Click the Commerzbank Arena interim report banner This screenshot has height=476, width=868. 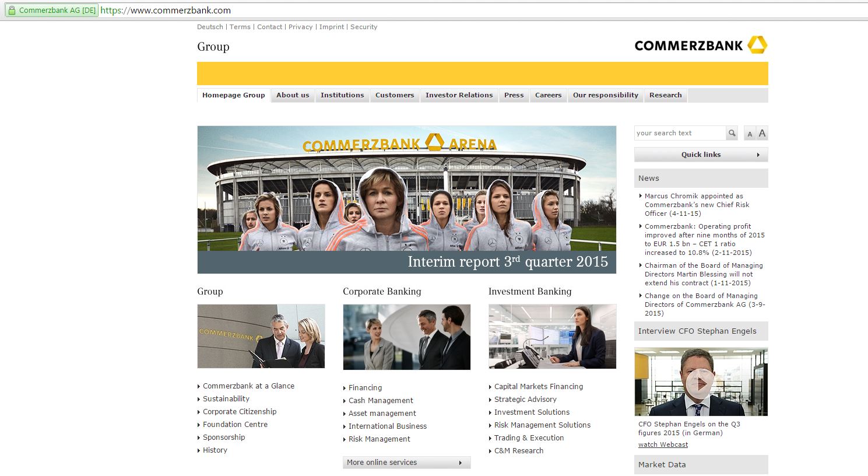[x=407, y=199]
